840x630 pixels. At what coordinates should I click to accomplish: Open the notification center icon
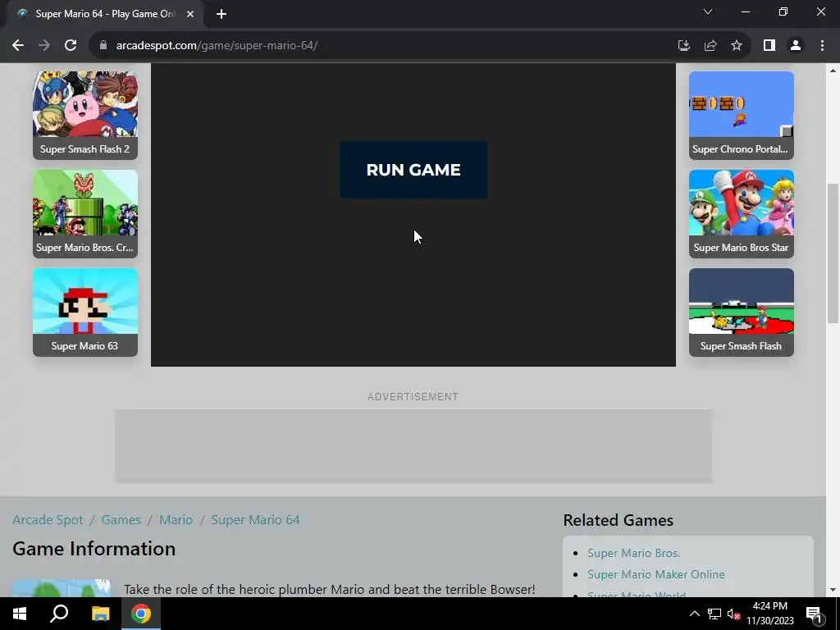(814, 614)
